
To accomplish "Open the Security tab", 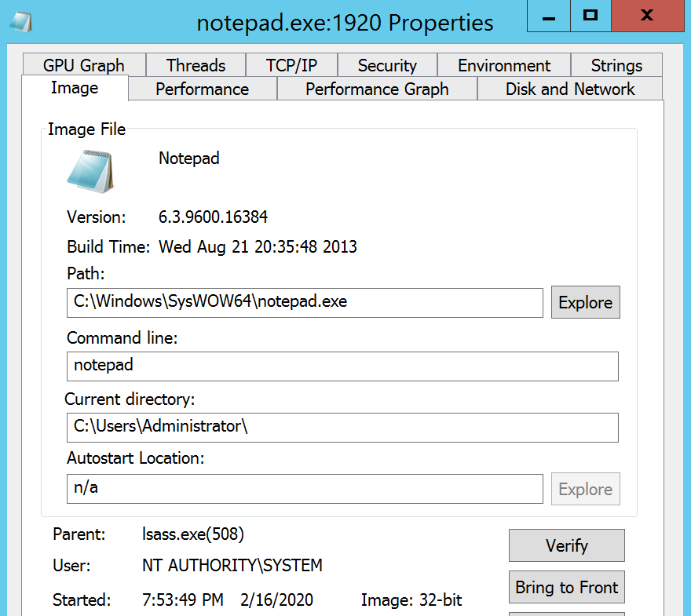I will pyautogui.click(x=387, y=65).
